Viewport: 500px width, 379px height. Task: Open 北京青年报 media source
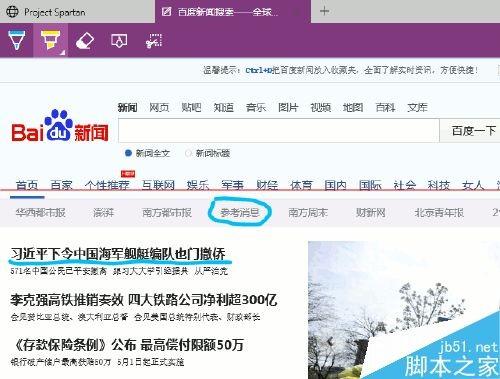(x=439, y=212)
